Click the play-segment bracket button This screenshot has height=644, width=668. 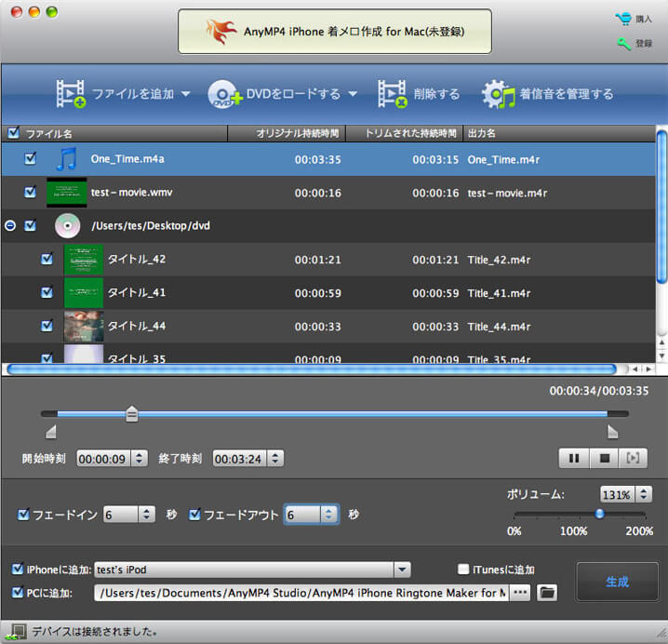[633, 458]
